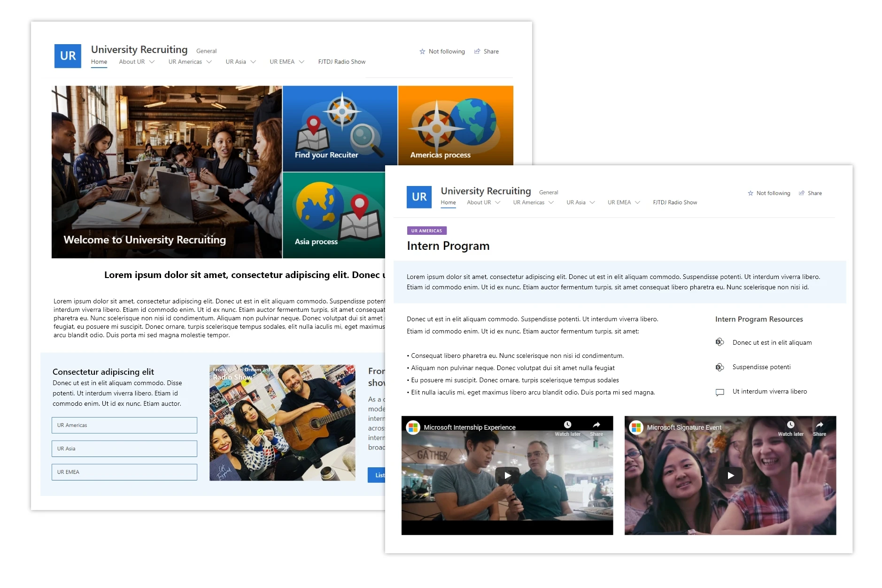This screenshot has height=588, width=882.
Task: Click the UR logo on the back home page
Action: pos(68,56)
